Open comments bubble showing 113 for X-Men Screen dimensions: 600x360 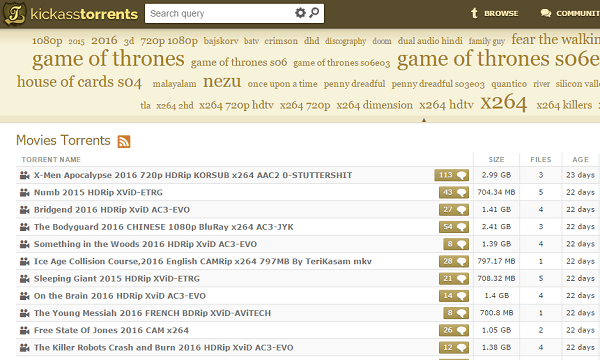[452, 175]
